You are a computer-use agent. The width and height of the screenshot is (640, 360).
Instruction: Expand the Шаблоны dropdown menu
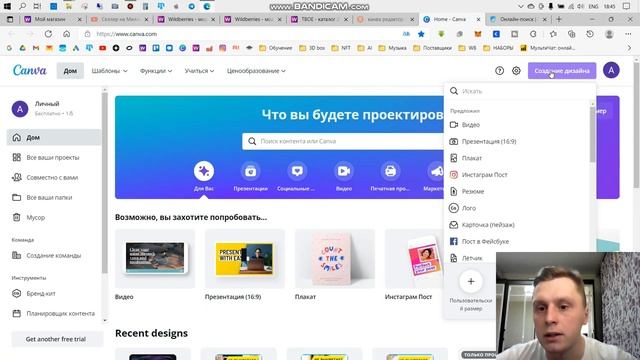click(x=109, y=71)
